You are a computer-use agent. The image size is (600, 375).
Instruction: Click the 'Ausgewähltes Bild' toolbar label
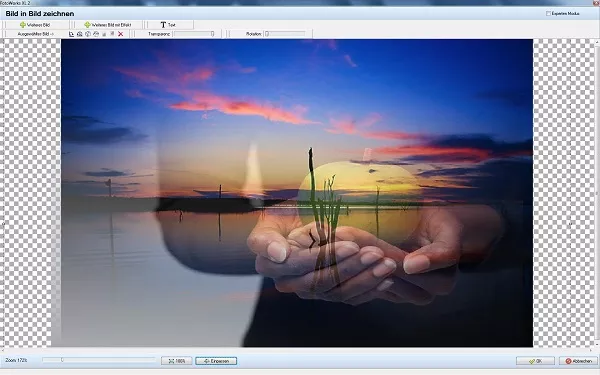(x=36, y=34)
